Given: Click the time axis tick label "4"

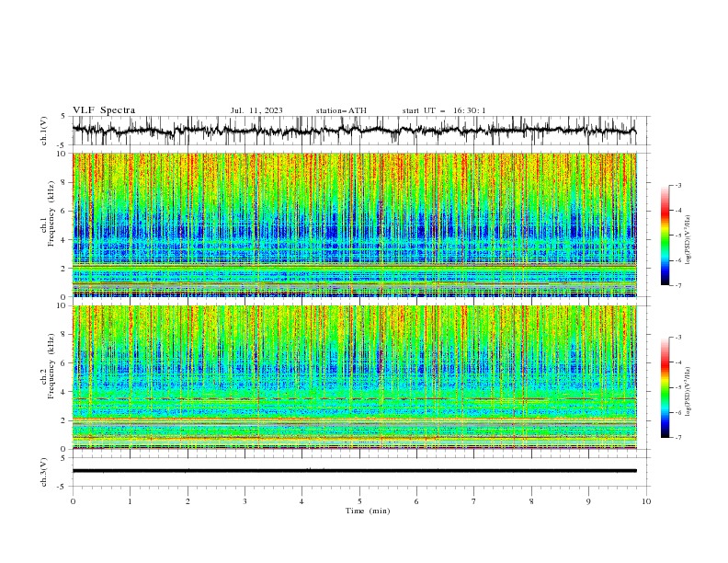Looking at the screenshot, I should tap(302, 501).
